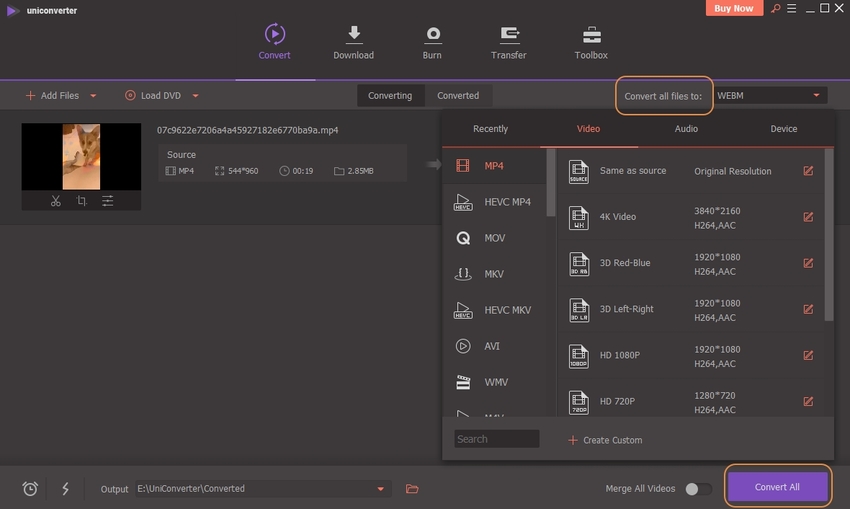This screenshot has height=509, width=850.
Task: Switch to the Audio format tab
Action: coord(686,129)
